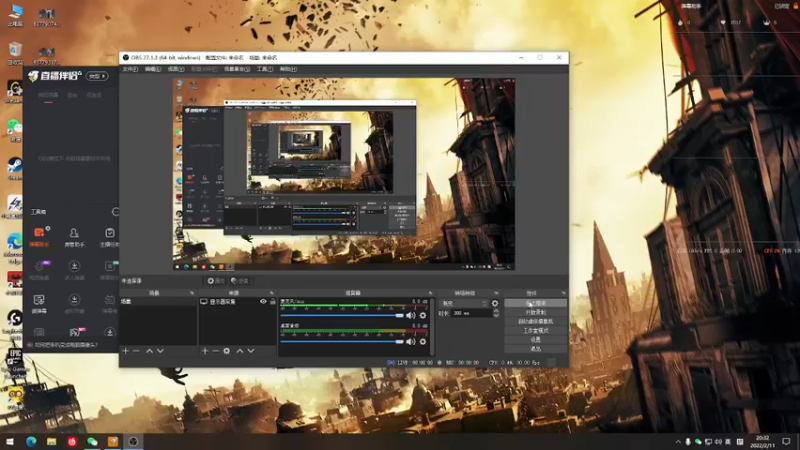Mute the microphone audio speaker icon
The width and height of the screenshot is (800, 450).
[411, 315]
